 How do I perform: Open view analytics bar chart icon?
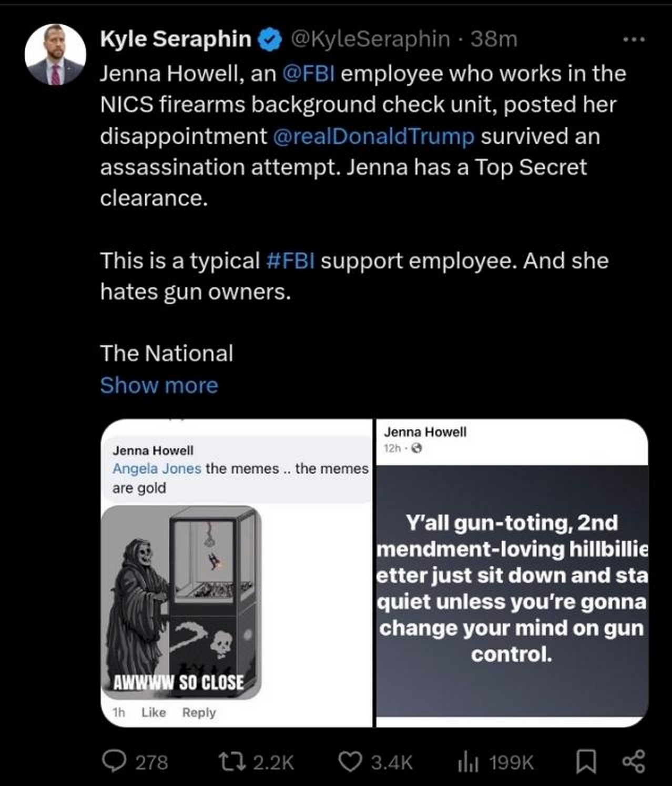[467, 761]
